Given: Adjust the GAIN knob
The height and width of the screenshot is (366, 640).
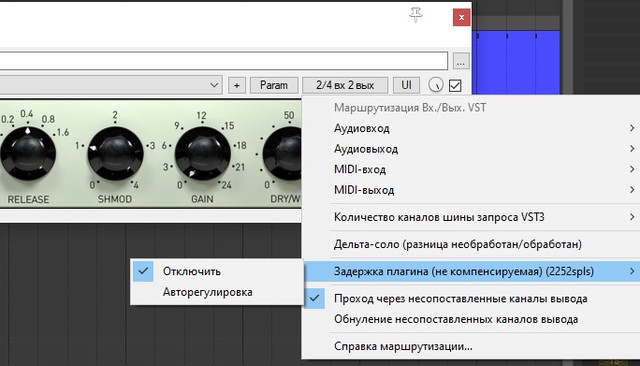Looking at the screenshot, I should click(202, 153).
